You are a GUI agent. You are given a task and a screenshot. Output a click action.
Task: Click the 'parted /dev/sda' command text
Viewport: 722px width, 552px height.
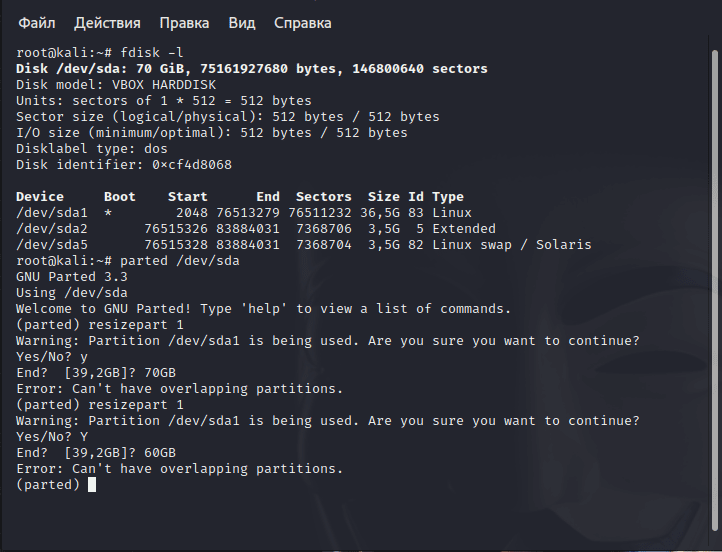[180, 261]
